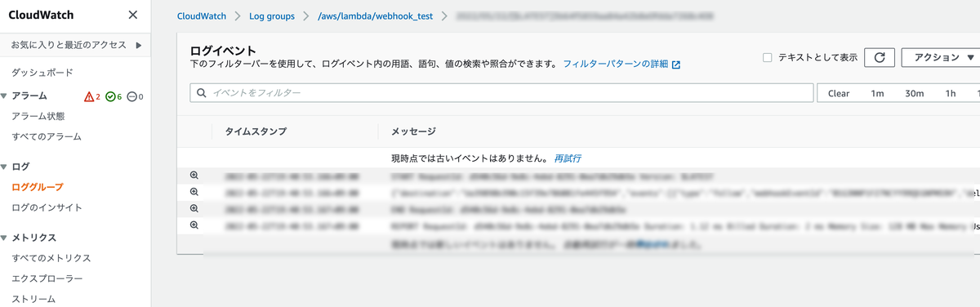The height and width of the screenshot is (307, 980).
Task: Select the 1m time range
Action: [x=877, y=93]
